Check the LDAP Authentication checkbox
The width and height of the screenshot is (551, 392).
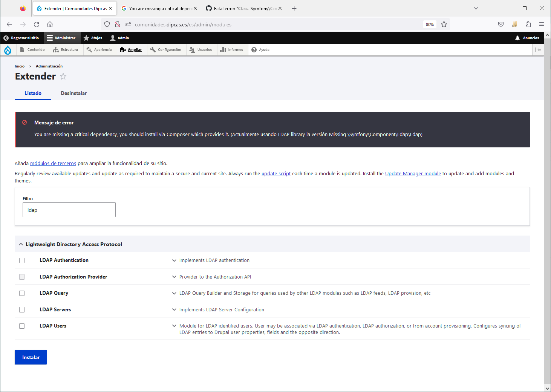click(x=22, y=260)
